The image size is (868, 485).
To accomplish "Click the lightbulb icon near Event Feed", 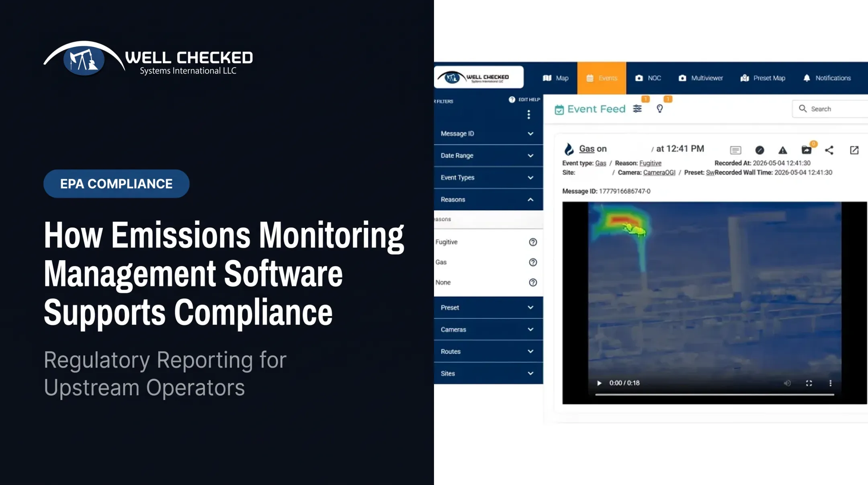I will pyautogui.click(x=659, y=109).
